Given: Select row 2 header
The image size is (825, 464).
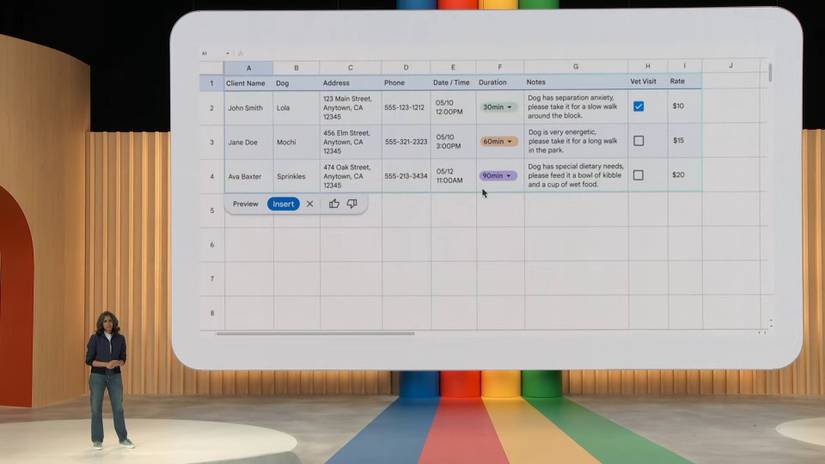Looking at the screenshot, I should pyautogui.click(x=212, y=108).
